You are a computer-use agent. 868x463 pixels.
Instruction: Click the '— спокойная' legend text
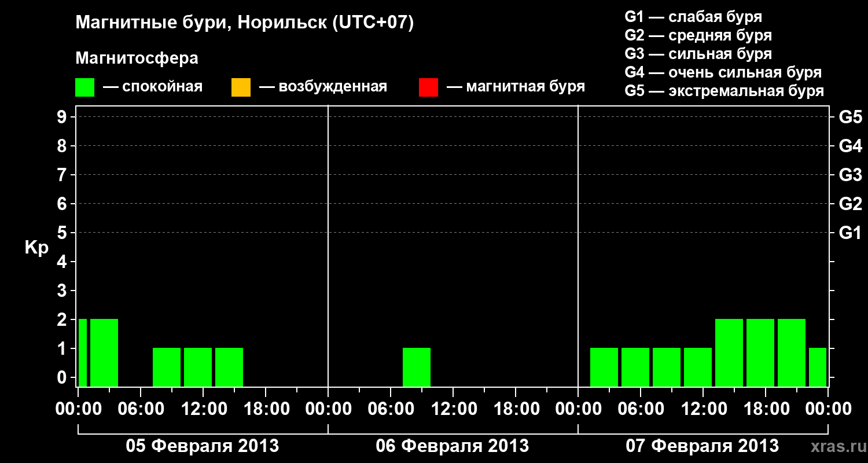[153, 87]
